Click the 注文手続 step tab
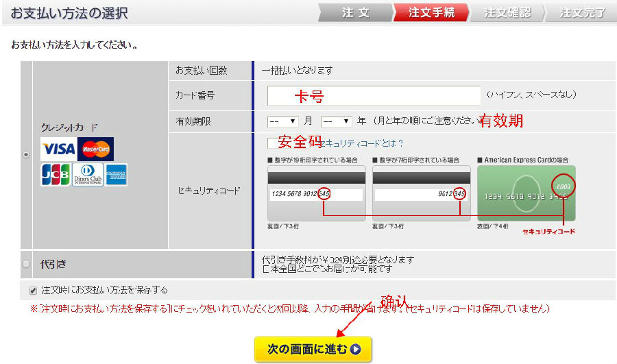The width and height of the screenshot is (617, 364). 431,13
